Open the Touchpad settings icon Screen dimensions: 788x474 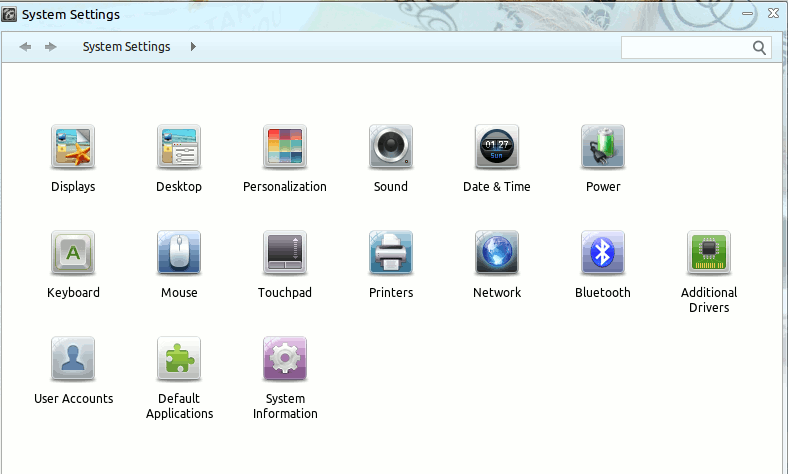pos(285,253)
